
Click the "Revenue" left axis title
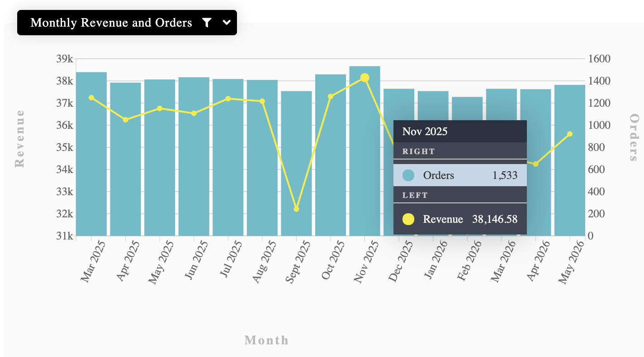[x=19, y=138]
